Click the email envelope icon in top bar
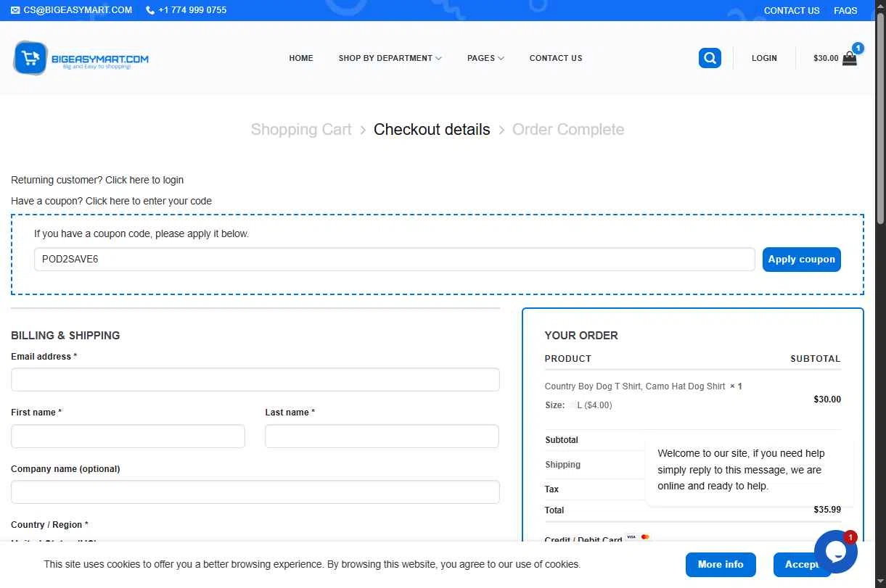886x588 pixels. [16, 10]
